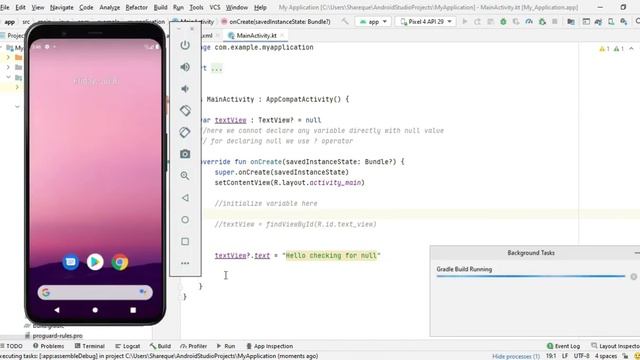Click the emulator volume up icon
Viewport: 640px width, 360px height.
[x=185, y=67]
